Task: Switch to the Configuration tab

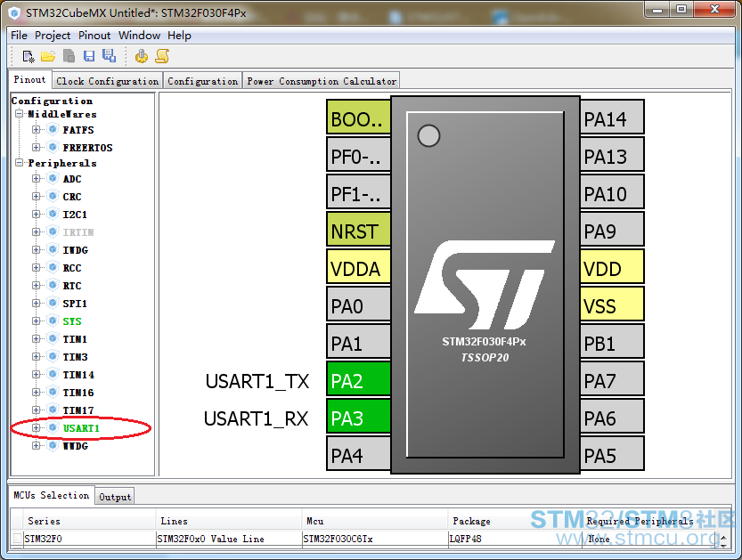Action: click(202, 81)
